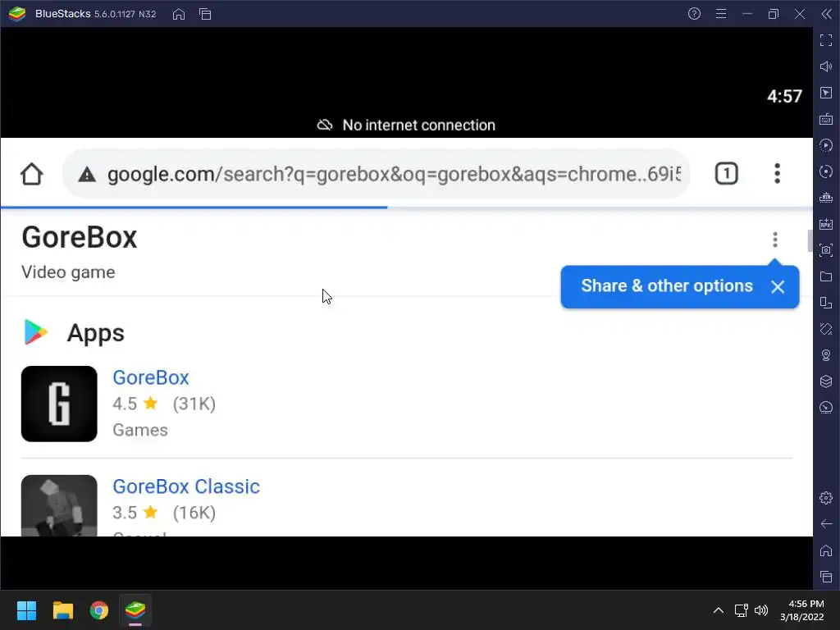Click the network icon in system tray
The image size is (840, 630).
742,610
